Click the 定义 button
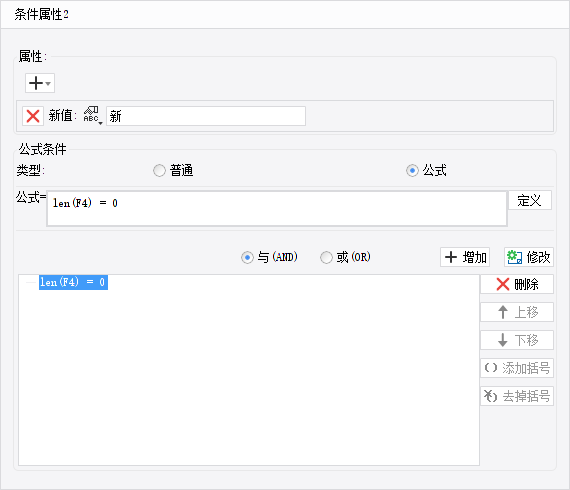 (530, 200)
